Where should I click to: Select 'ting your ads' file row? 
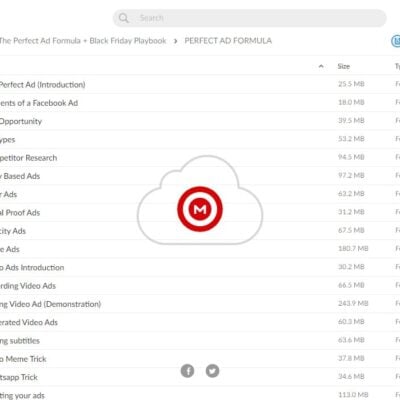(x=200, y=394)
